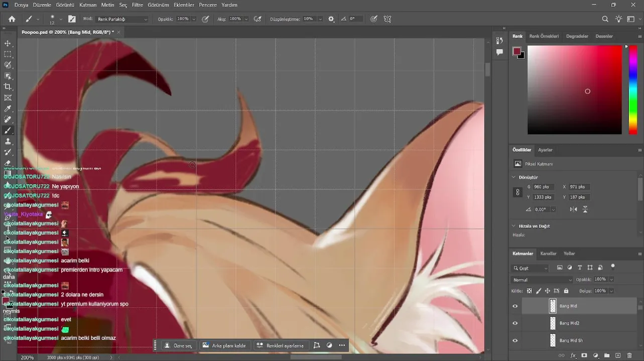Click the symmetry butterfly icon
This screenshot has height=361, width=644.
(388, 19)
